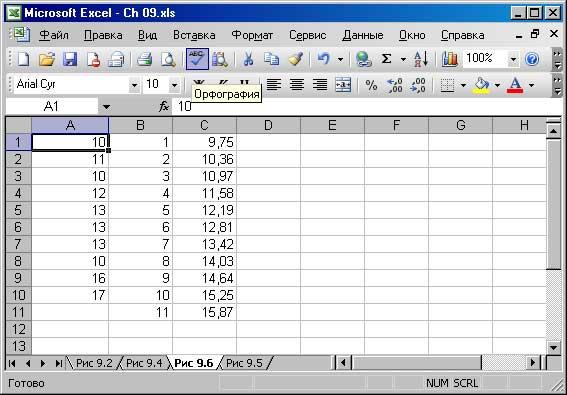This screenshot has height=395, width=567.
Task: Open the Данные menu
Action: [x=363, y=35]
